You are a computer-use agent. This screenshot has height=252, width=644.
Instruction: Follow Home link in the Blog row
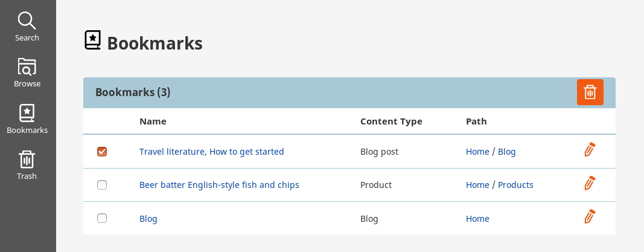coord(477,219)
